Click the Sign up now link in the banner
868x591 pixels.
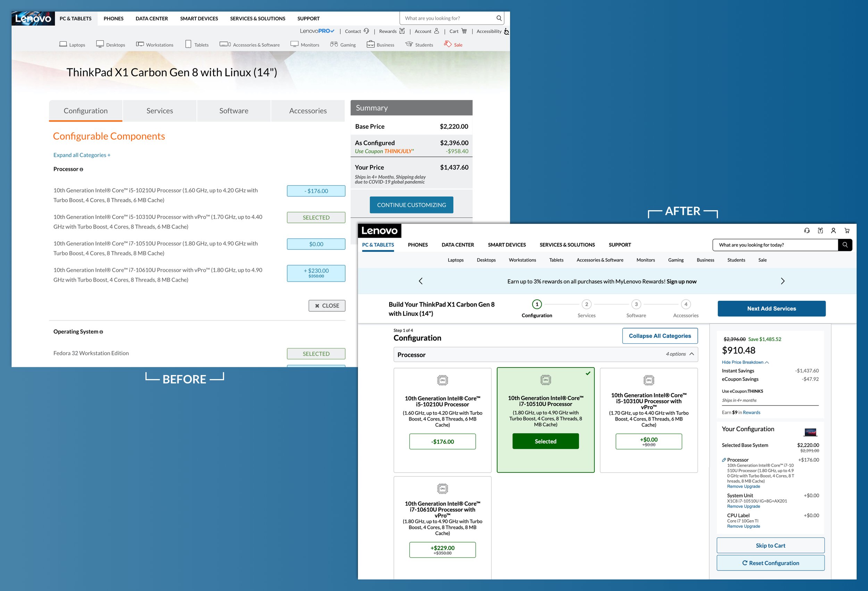point(682,282)
